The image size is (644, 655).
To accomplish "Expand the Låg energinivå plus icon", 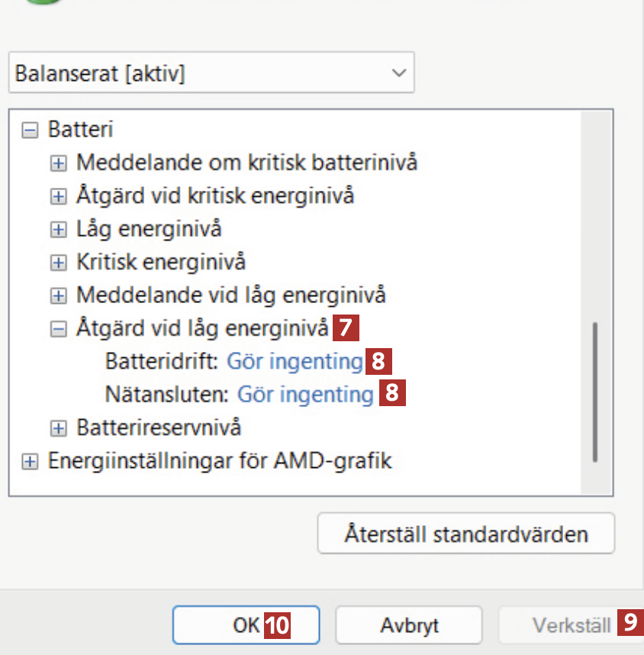I will click(x=58, y=229).
